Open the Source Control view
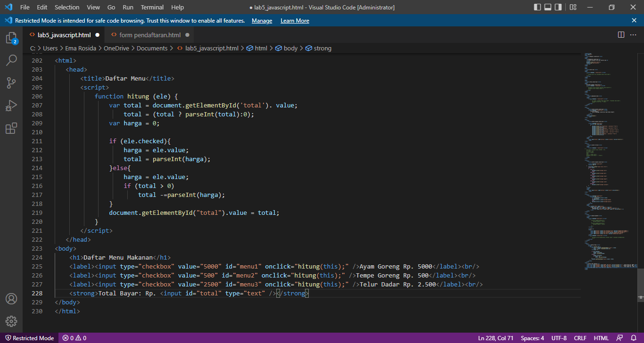Image resolution: width=644 pixels, height=343 pixels. [x=11, y=83]
